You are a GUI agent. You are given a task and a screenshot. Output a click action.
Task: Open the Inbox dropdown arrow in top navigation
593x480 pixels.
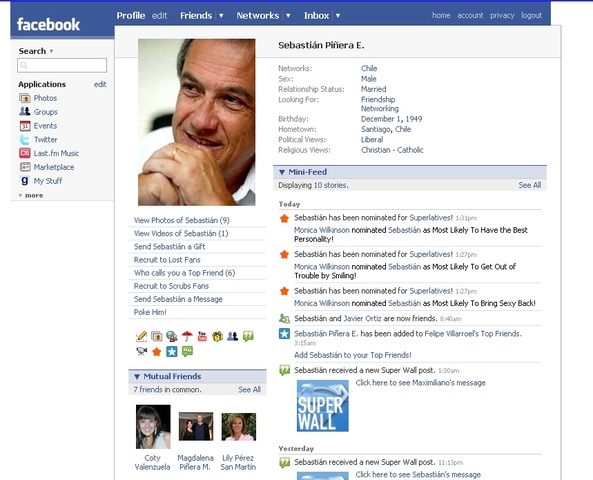pos(338,16)
